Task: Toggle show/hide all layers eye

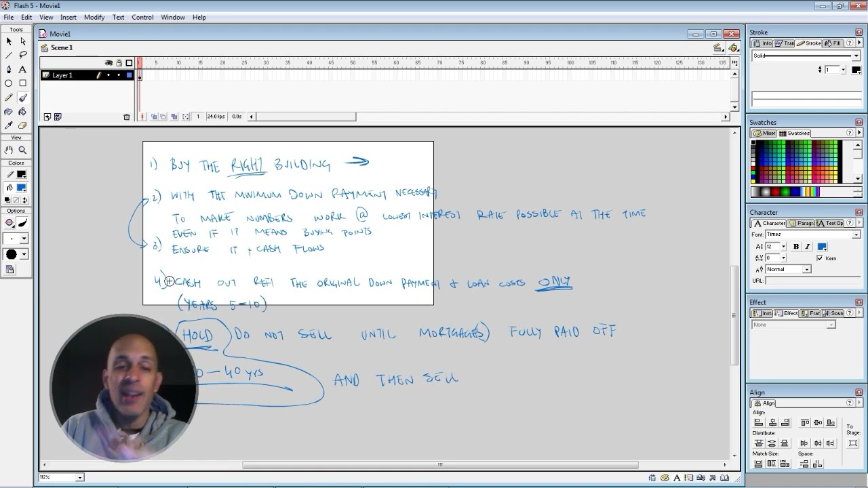Action: (x=108, y=63)
